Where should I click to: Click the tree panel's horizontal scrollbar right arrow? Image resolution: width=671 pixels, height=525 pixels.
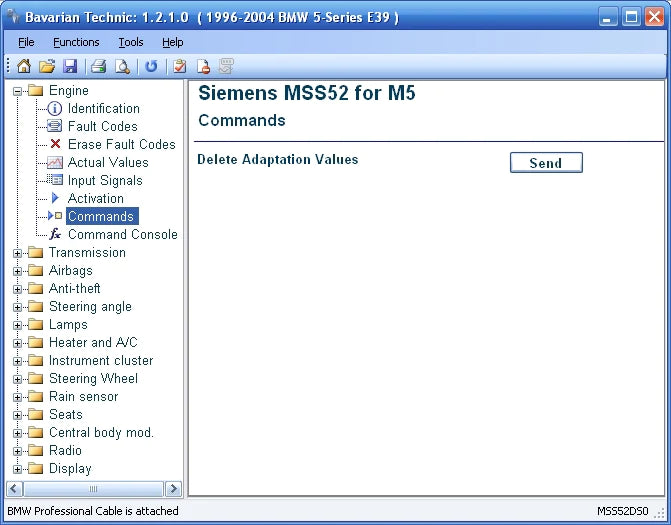[x=173, y=489]
